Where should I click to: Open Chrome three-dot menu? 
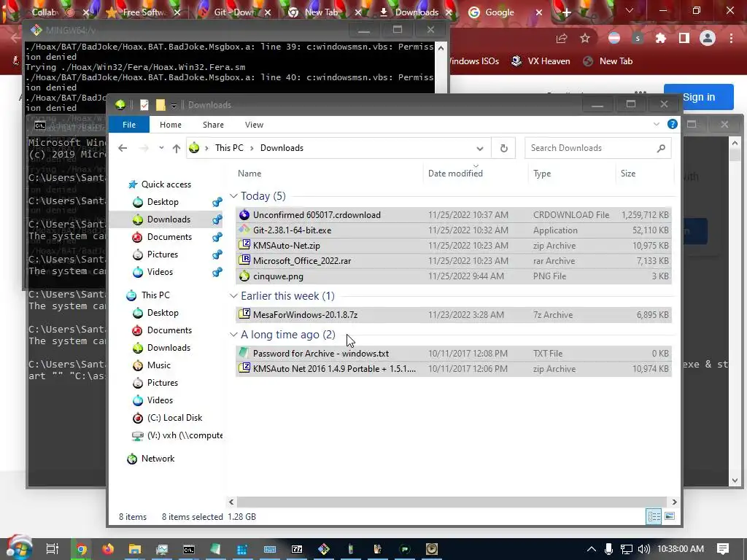[731, 38]
